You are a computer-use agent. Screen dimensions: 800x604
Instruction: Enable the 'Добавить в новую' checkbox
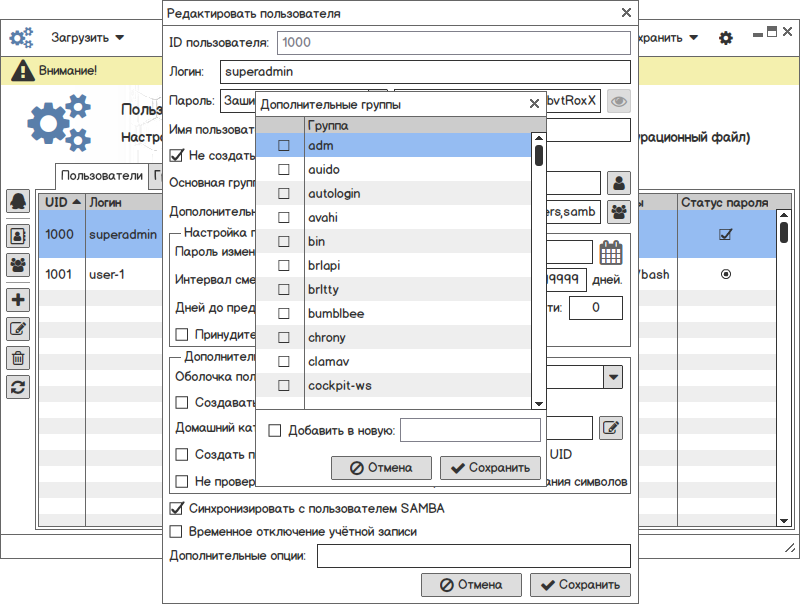(275, 431)
